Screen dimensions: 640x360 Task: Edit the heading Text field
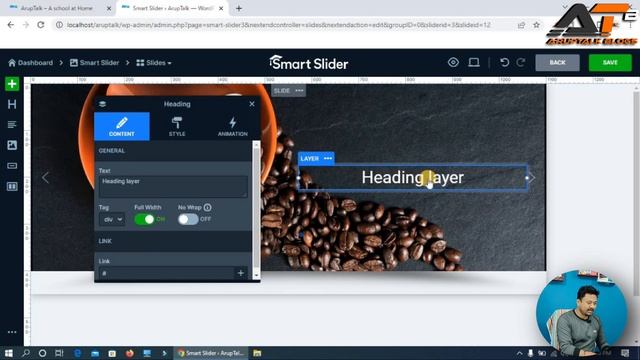click(173, 187)
